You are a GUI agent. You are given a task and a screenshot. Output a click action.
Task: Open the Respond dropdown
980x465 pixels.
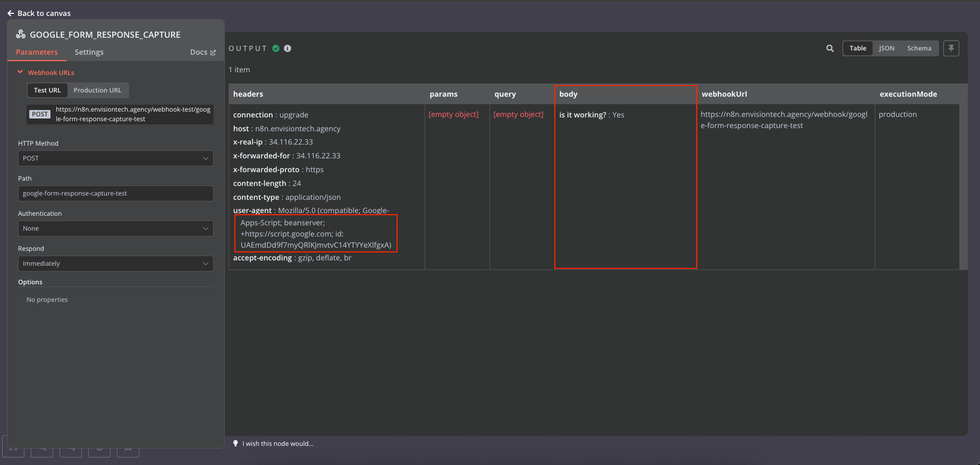[115, 264]
